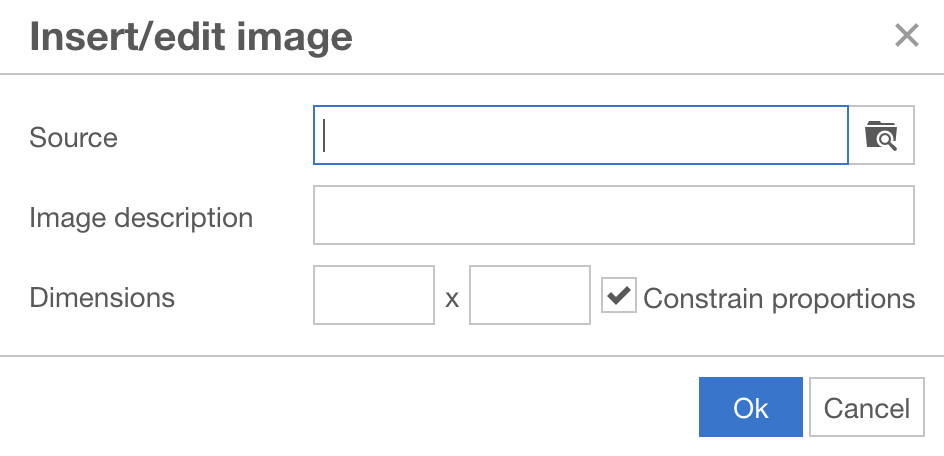The image size is (944, 456).
Task: Click the Constrain proportions label text
Action: click(x=779, y=298)
